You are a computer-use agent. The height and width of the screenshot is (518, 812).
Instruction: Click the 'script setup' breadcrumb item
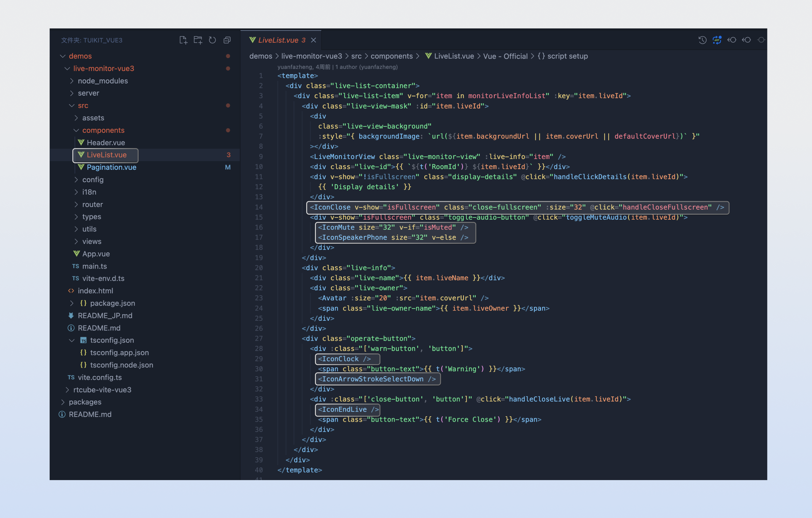tap(567, 56)
